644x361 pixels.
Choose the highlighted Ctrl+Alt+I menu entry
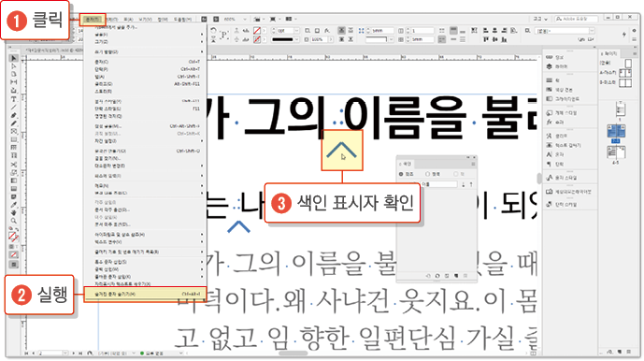point(145,295)
